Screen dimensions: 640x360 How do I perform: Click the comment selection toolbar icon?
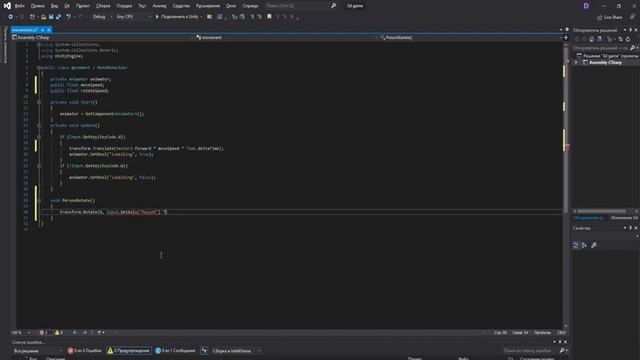[252, 17]
